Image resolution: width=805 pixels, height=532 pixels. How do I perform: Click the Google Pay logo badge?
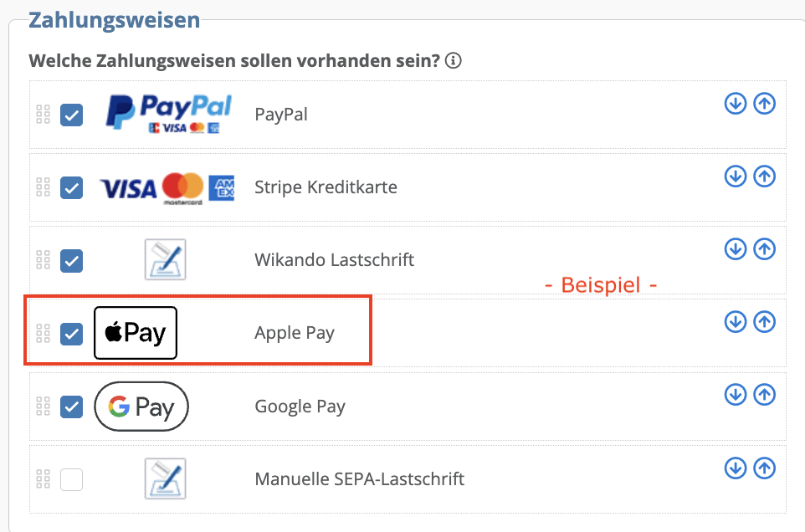141,407
